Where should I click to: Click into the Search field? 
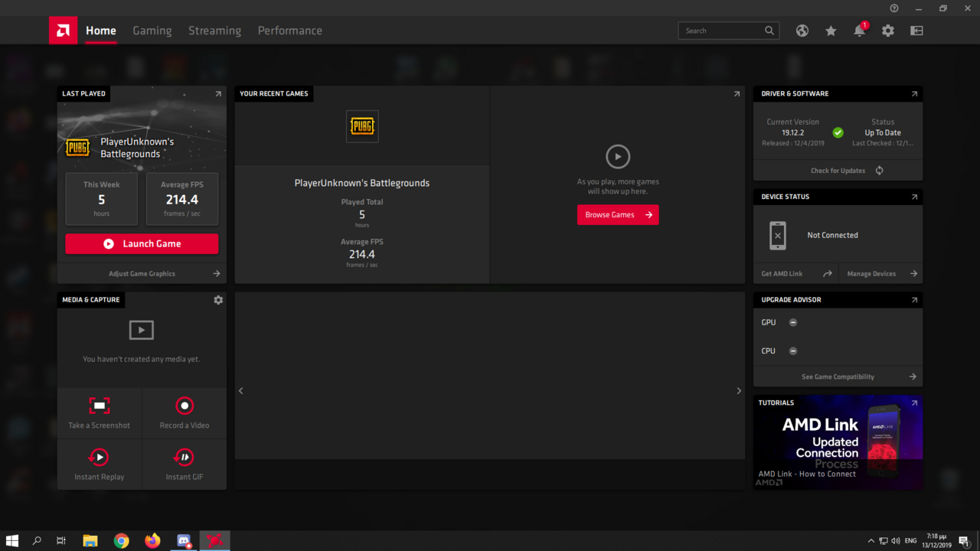[728, 31]
